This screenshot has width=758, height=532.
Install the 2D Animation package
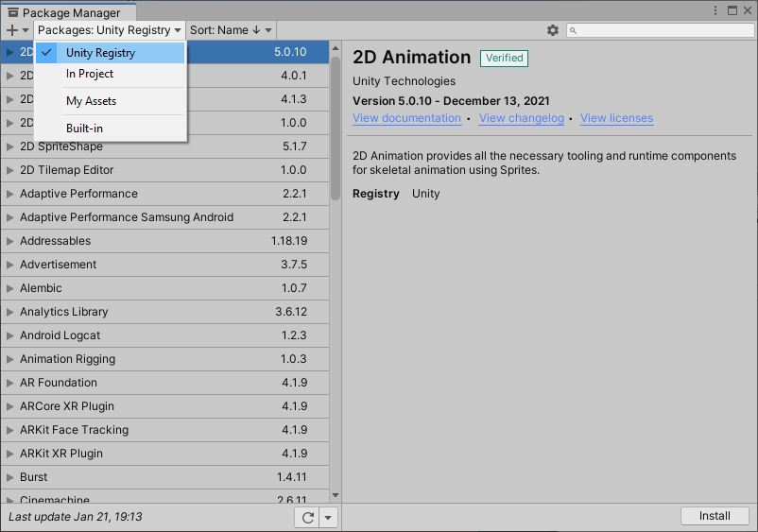715,516
